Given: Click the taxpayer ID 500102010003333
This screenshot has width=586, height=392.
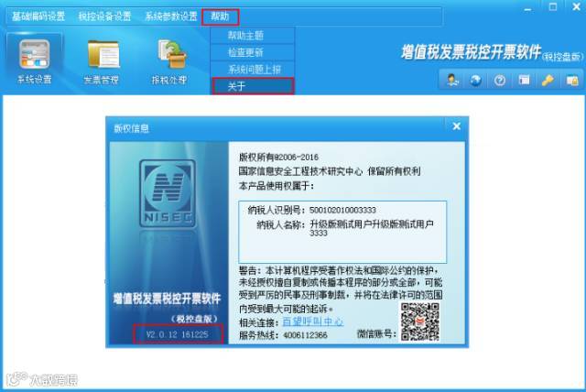Looking at the screenshot, I should pos(342,211).
